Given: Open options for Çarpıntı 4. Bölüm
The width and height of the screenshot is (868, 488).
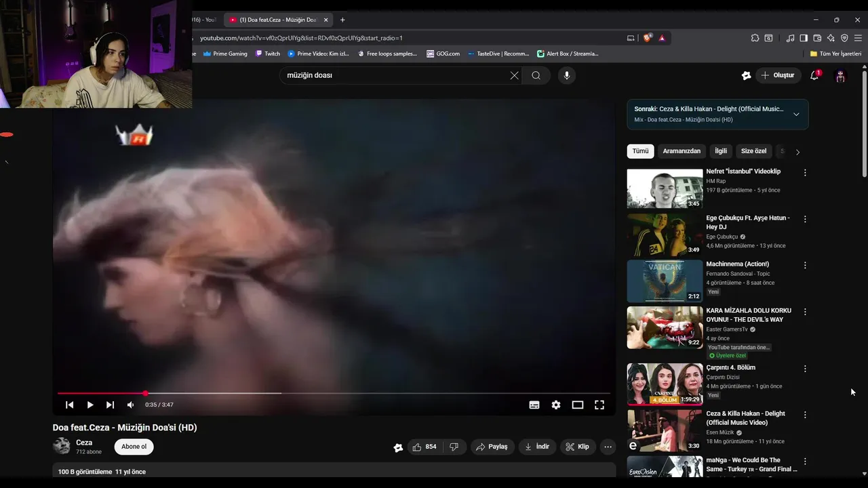Looking at the screenshot, I should point(805,369).
